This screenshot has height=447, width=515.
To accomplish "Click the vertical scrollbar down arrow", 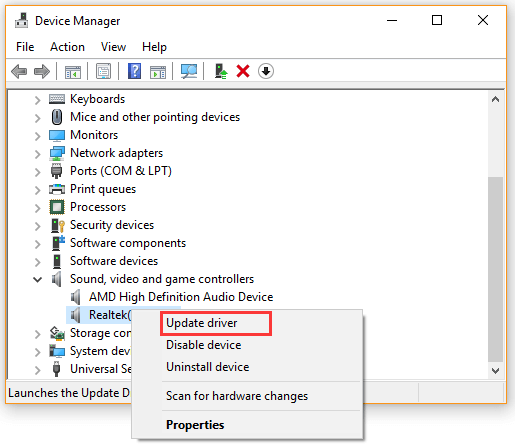I will click(495, 370).
